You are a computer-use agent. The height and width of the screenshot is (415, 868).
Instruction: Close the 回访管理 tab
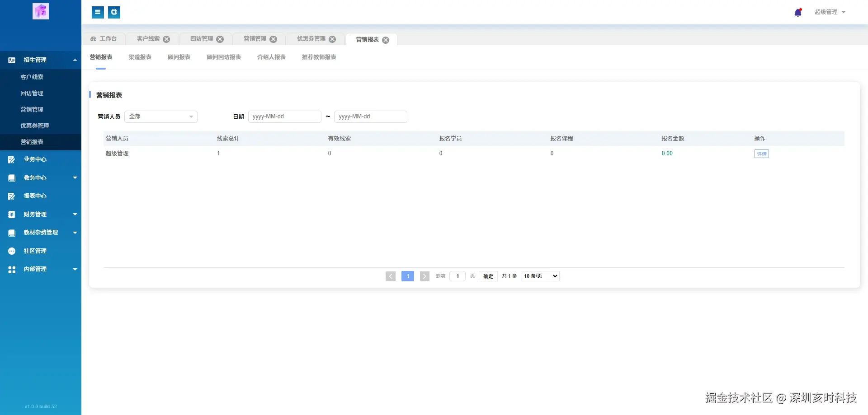point(220,39)
